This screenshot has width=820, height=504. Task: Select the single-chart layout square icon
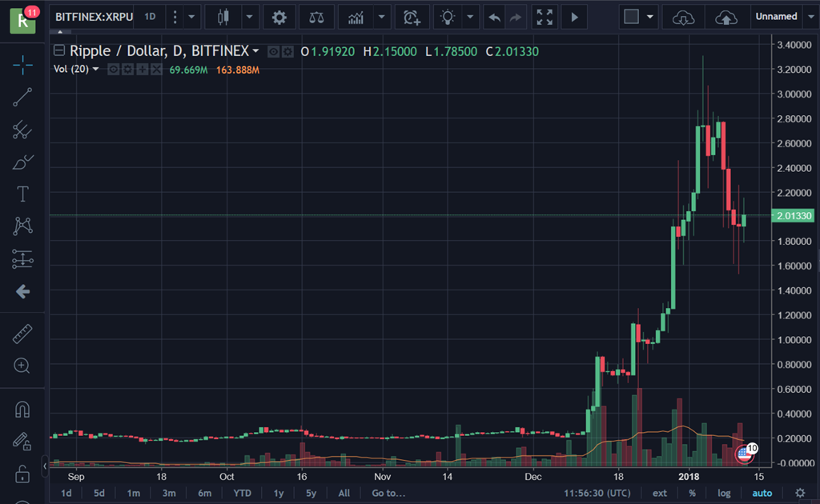tap(631, 17)
